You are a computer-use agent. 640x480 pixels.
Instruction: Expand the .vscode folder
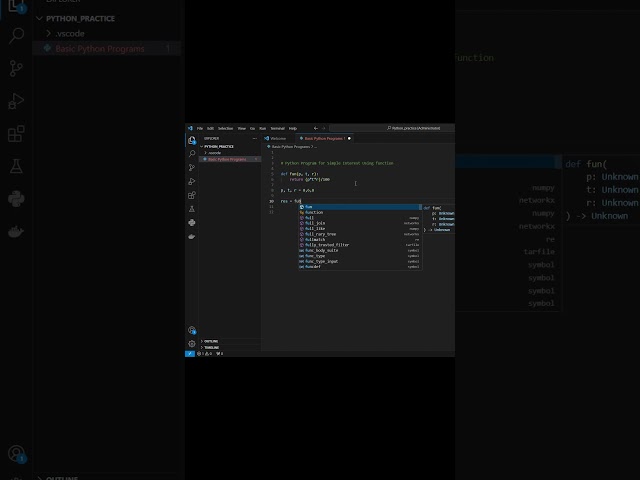(230, 153)
